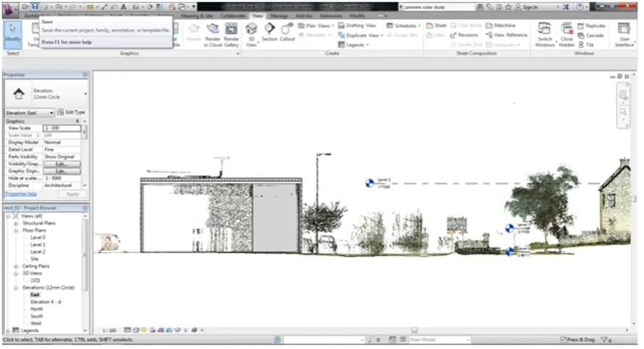Expand the Structural Plans tree node
The height and width of the screenshot is (349, 644).
click(16, 223)
